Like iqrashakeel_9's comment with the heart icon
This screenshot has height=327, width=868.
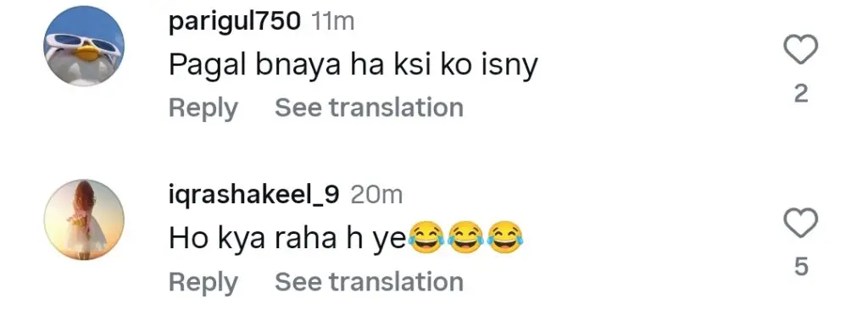(801, 224)
